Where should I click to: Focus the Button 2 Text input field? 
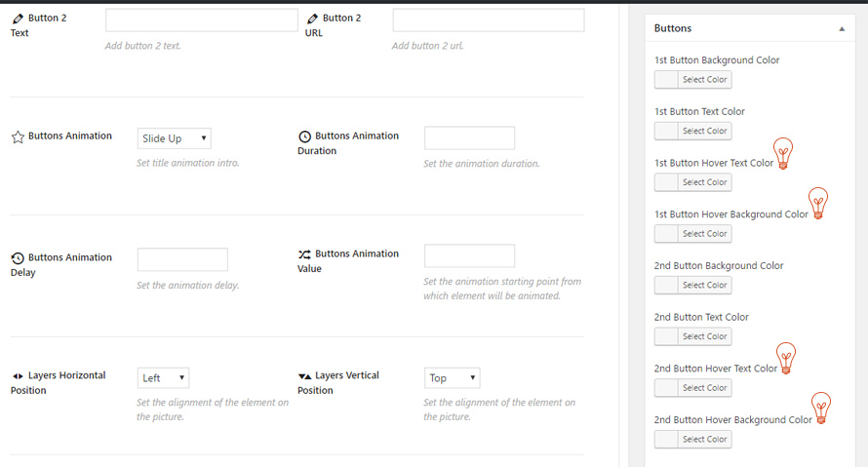click(x=201, y=20)
